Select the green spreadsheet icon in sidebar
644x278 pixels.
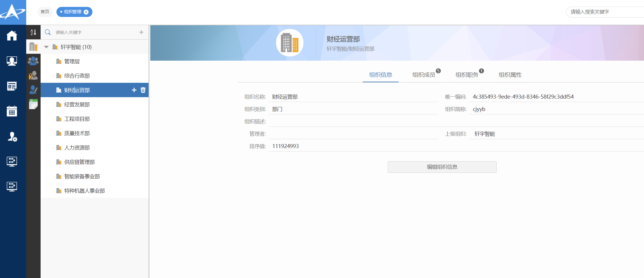33,104
